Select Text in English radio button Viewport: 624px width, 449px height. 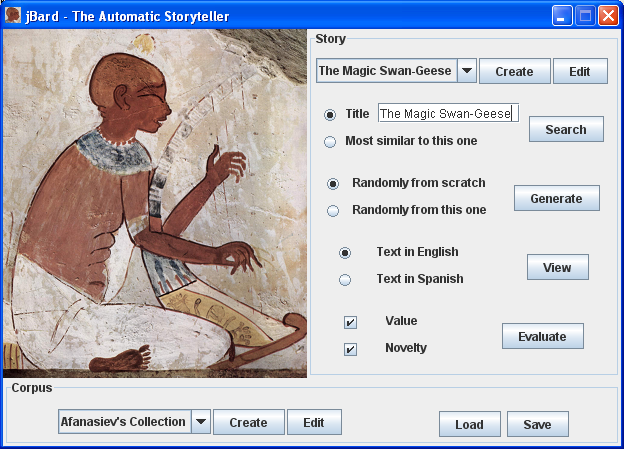pos(345,253)
